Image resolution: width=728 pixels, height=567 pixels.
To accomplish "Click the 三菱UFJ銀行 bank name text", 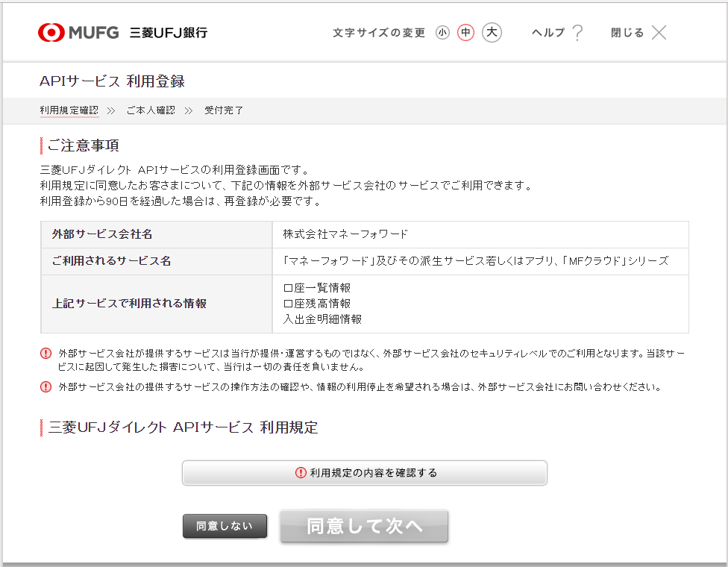I will click(x=169, y=33).
